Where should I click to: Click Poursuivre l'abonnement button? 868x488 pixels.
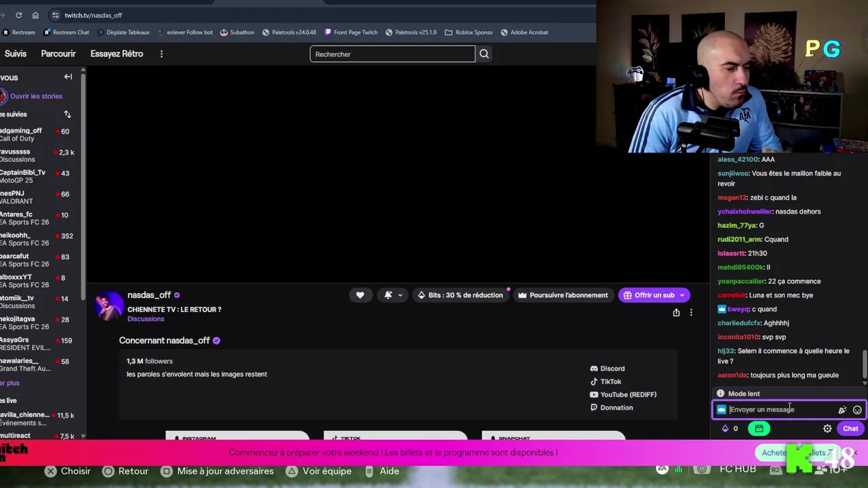pyautogui.click(x=563, y=295)
